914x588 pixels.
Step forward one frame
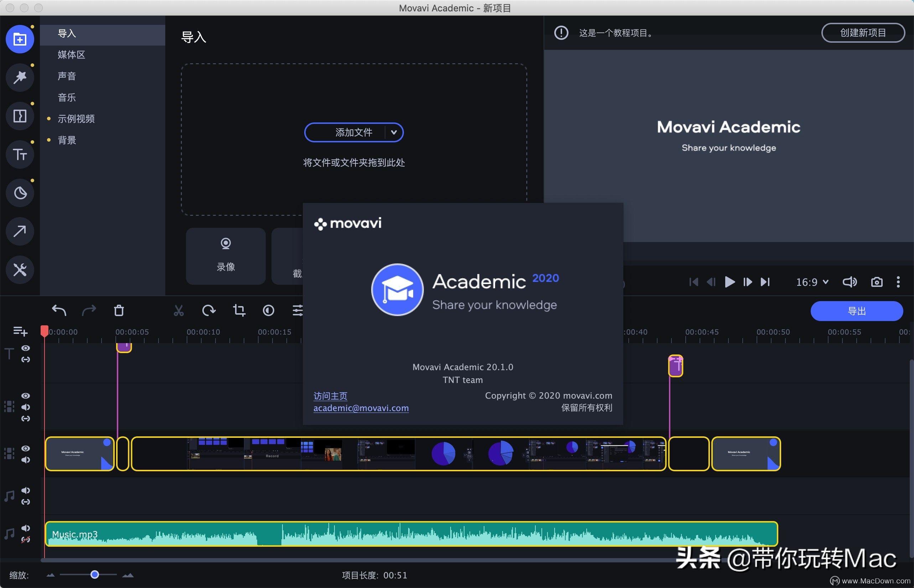pyautogui.click(x=747, y=282)
